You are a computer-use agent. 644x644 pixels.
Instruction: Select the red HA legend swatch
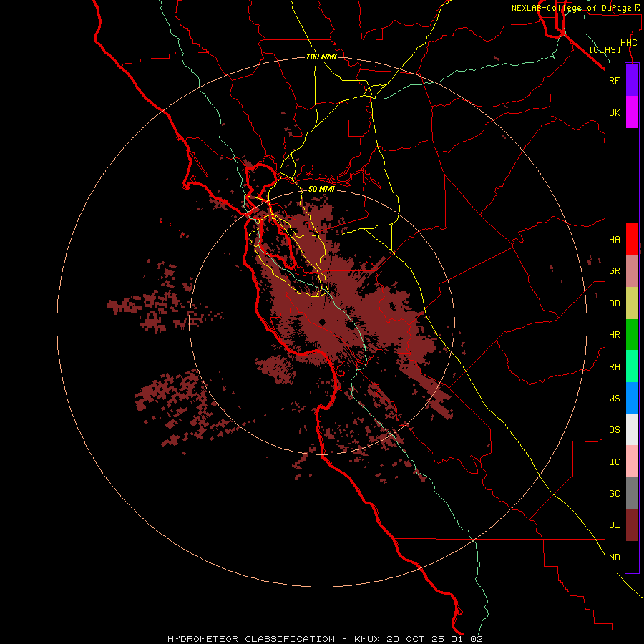point(632,239)
